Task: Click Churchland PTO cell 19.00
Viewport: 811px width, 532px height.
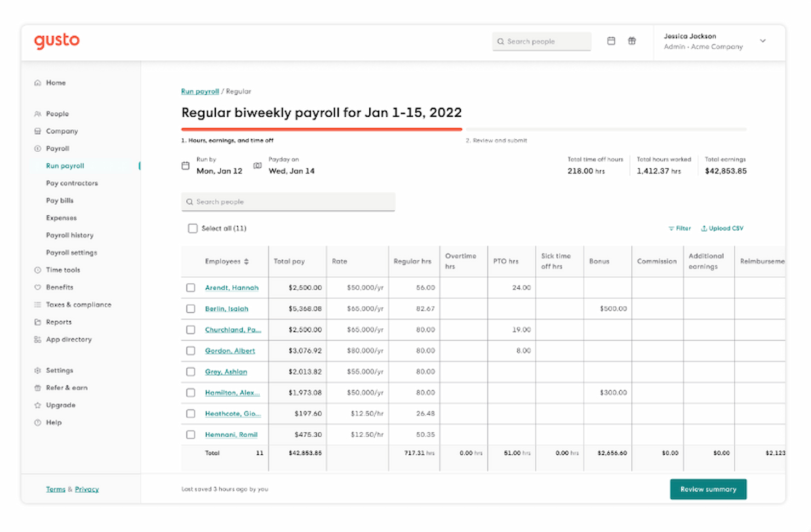Action: [511, 330]
